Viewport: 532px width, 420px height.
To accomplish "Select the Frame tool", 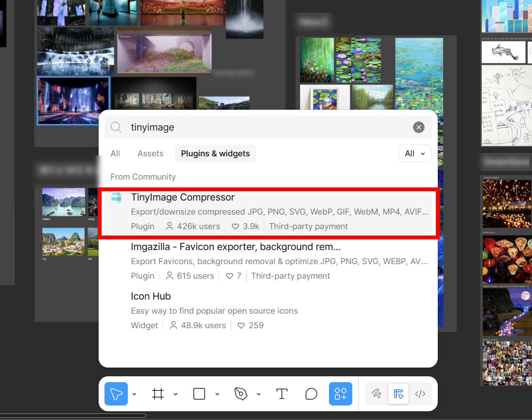I will [x=158, y=394].
